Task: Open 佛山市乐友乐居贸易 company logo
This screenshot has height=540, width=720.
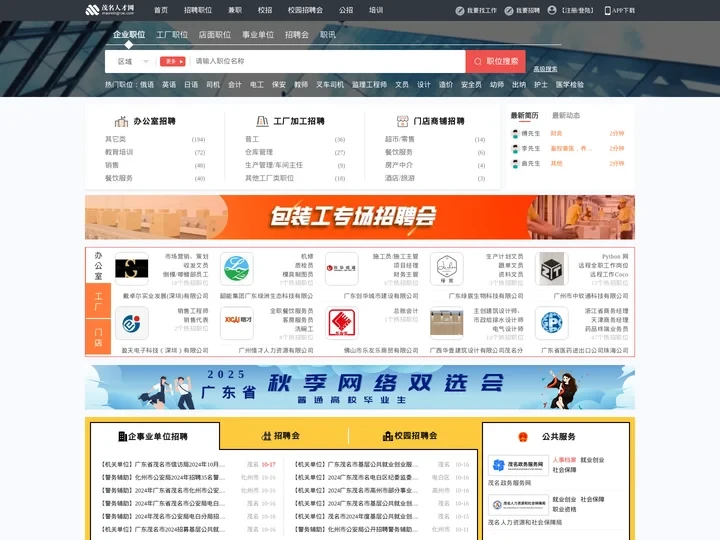Action: (341, 323)
